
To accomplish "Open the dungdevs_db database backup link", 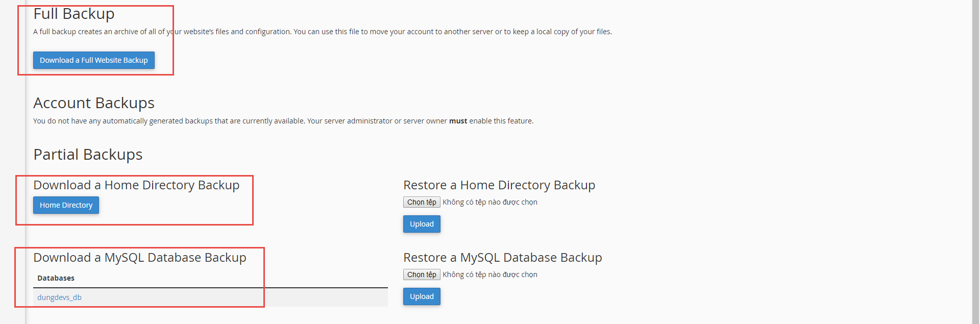I will (x=59, y=297).
